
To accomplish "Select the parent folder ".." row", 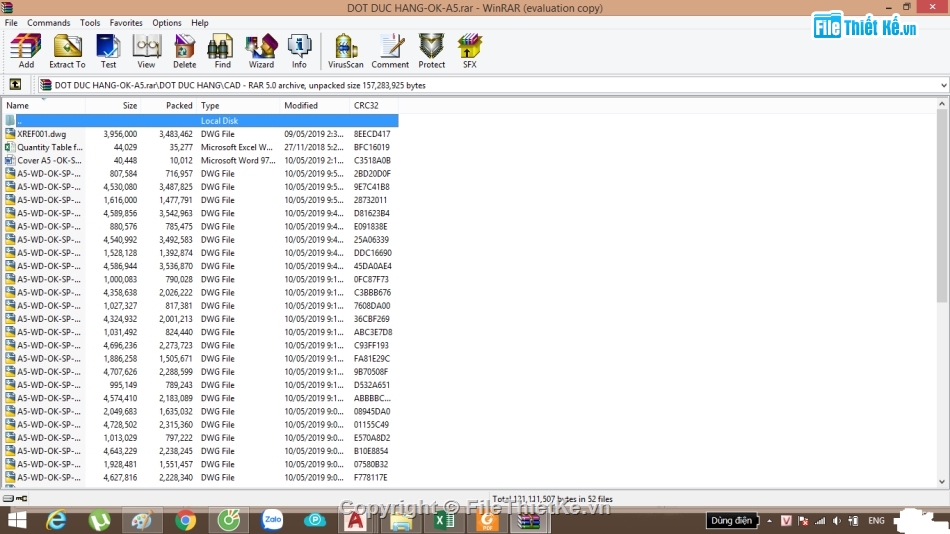I will click(201, 121).
